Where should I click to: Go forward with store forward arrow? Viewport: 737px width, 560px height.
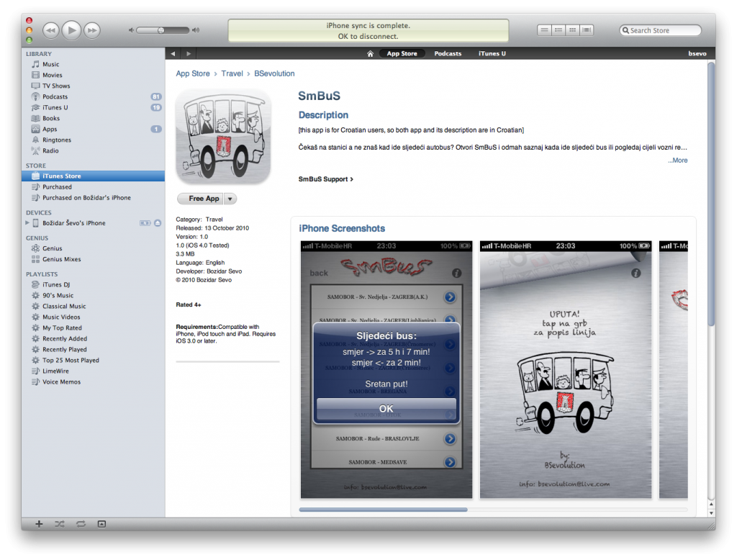[189, 53]
